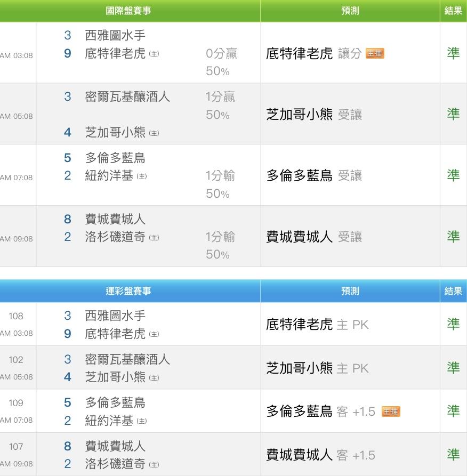The width and height of the screenshot is (467, 476).
Task: Click game number 109
Action: click(16, 403)
